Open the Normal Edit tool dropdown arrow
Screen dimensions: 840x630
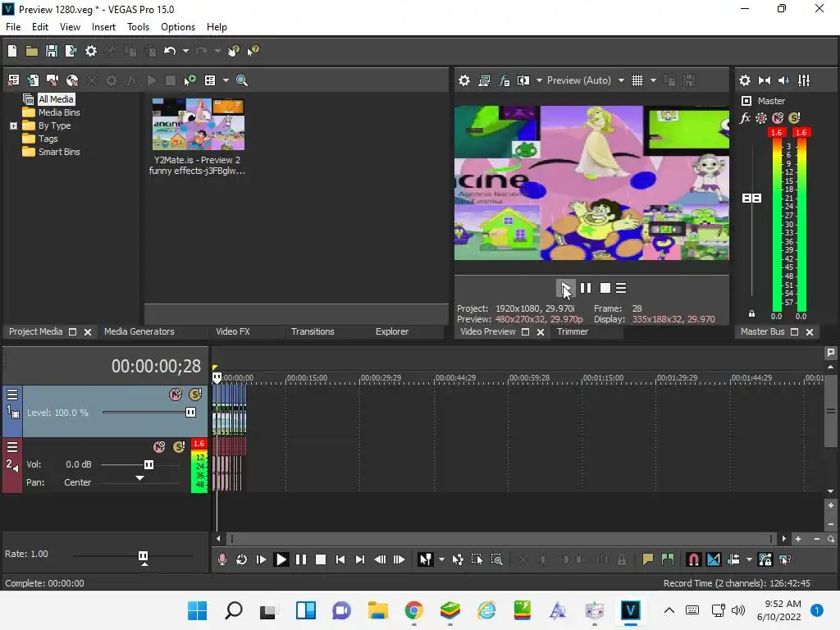pos(441,559)
